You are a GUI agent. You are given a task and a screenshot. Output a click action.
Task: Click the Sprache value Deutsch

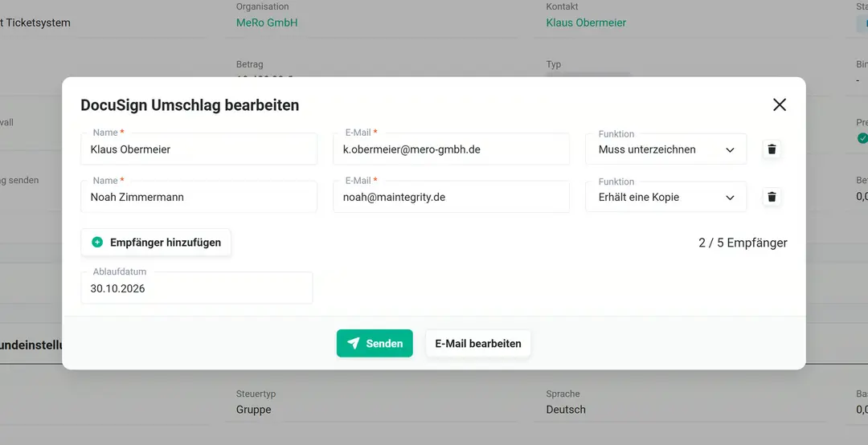coord(566,410)
